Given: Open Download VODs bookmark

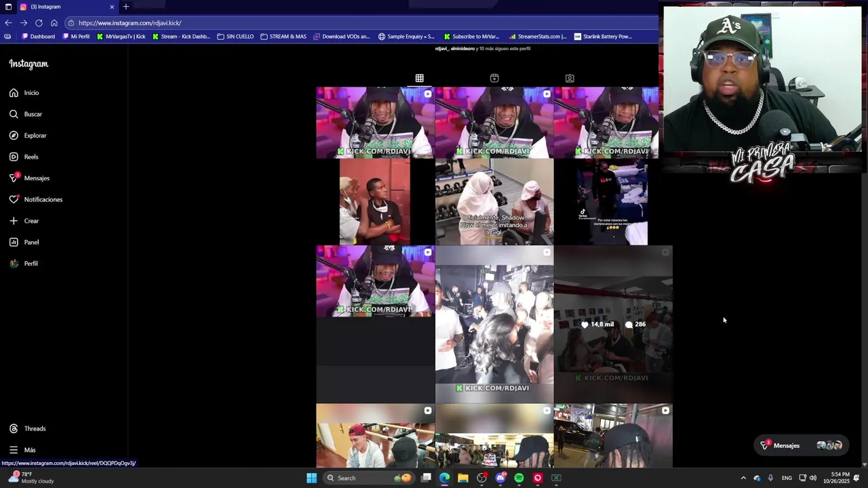Looking at the screenshot, I should click(342, 37).
